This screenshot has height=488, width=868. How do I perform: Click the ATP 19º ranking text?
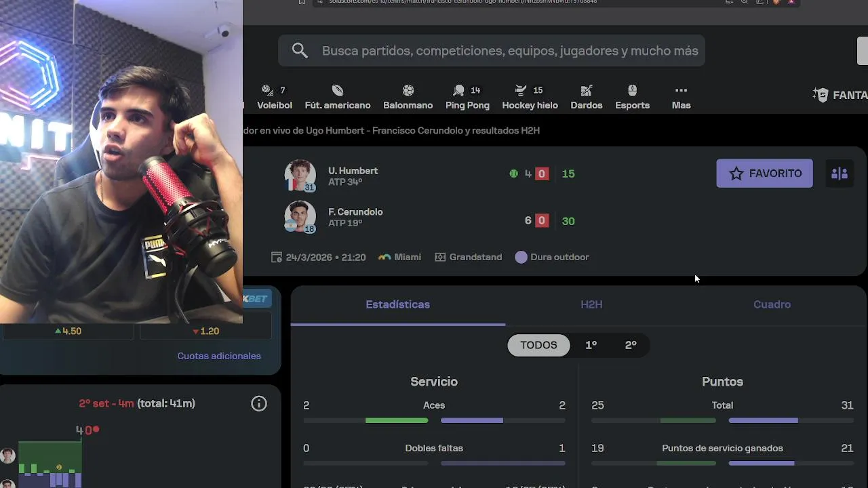pos(345,223)
